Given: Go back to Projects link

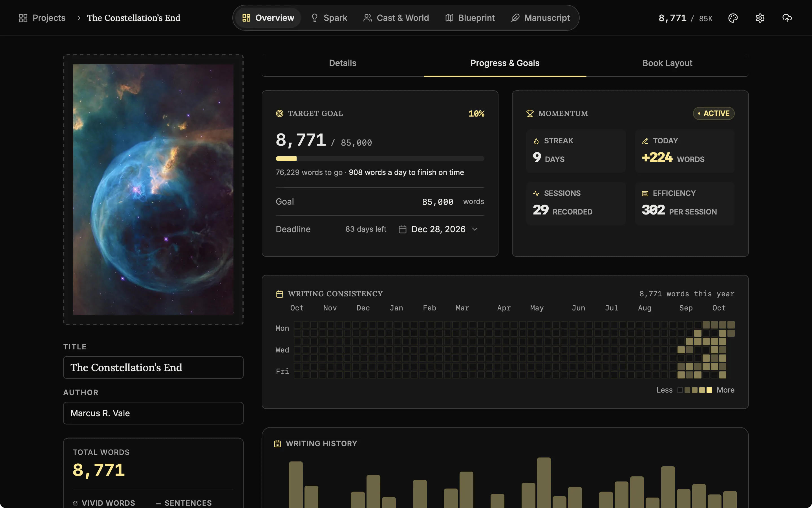Looking at the screenshot, I should tap(42, 18).
